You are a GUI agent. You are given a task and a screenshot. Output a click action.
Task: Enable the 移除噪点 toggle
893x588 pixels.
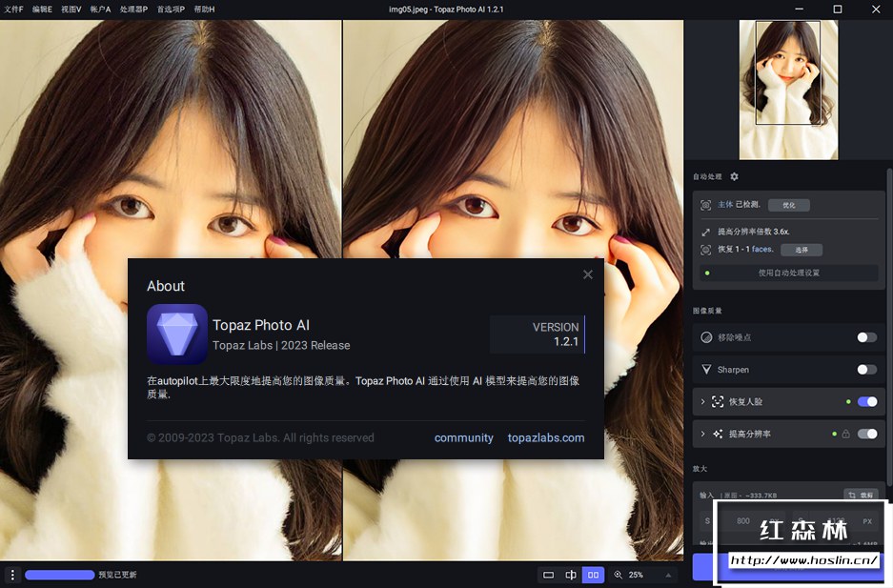click(x=867, y=337)
